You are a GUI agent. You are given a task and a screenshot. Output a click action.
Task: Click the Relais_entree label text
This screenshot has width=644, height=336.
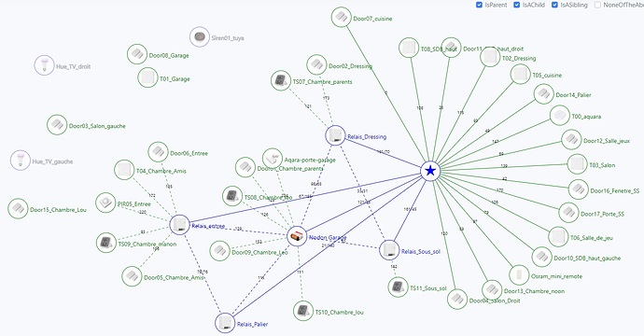coord(208,226)
